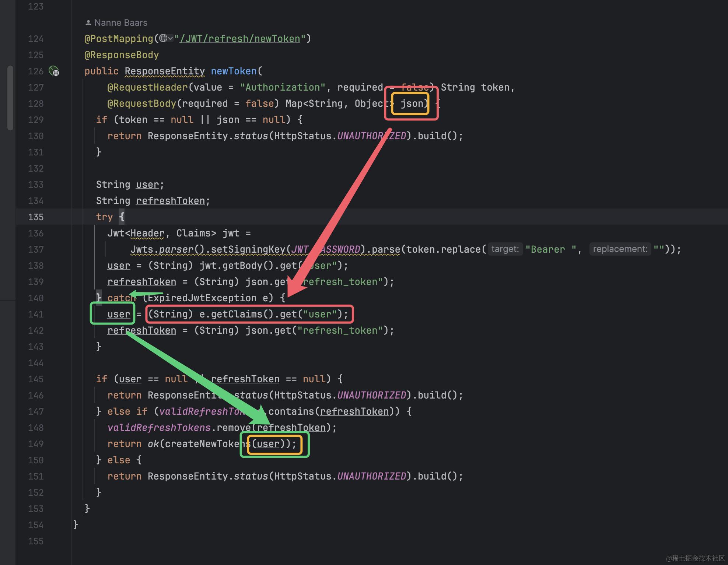Click the highlighted closing brace before catch

click(98, 298)
